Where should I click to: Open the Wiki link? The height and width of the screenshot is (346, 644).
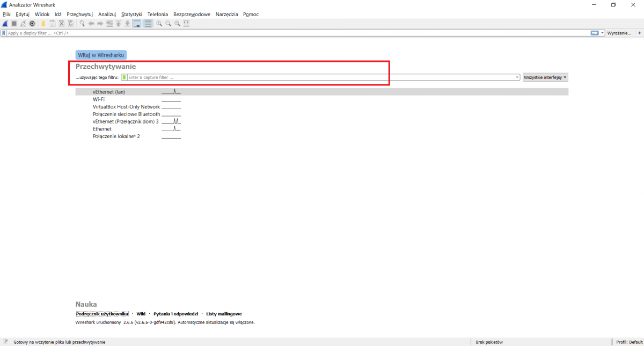[141, 314]
